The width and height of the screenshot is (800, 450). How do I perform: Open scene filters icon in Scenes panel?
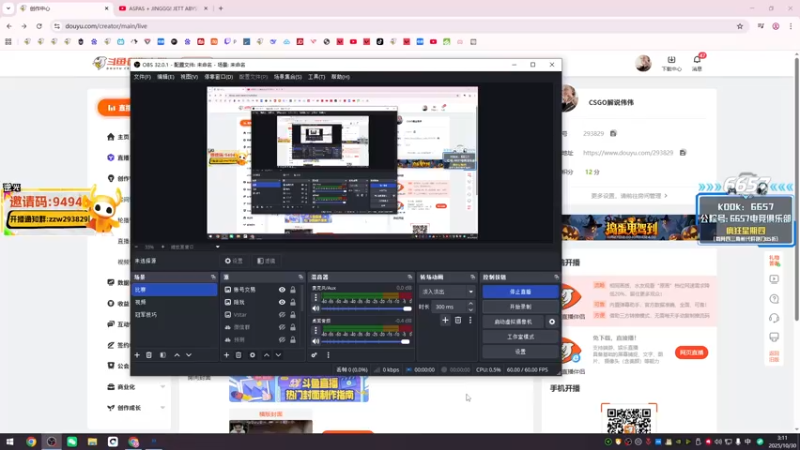[x=163, y=355]
